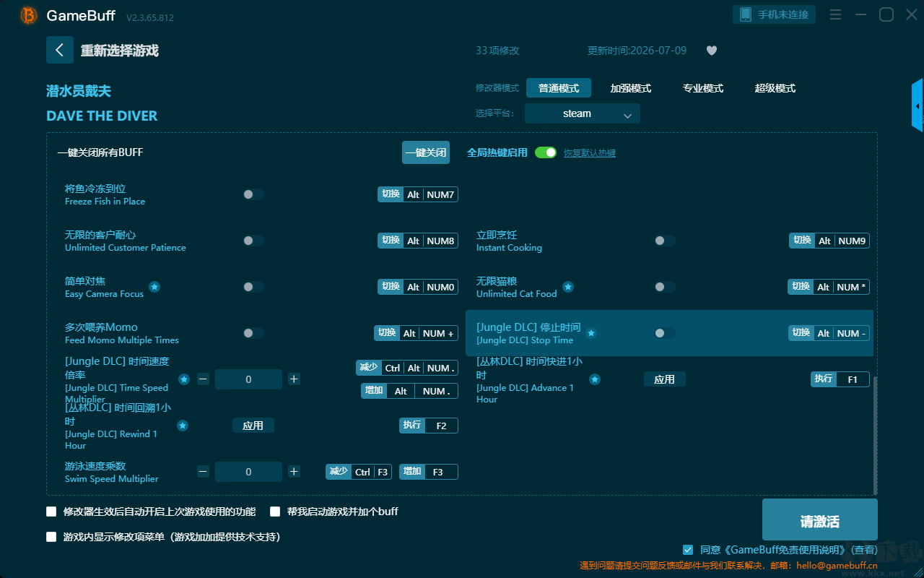This screenshot has width=924, height=578.
Task: Click the Alt NUM9 hotkey for Instant Cooking
Action: point(829,241)
